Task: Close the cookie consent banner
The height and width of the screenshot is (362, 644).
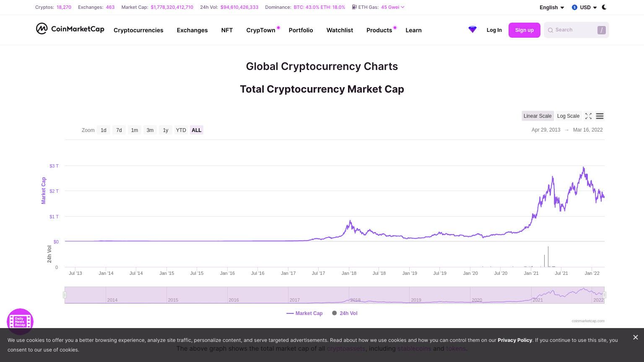Action: [636, 337]
